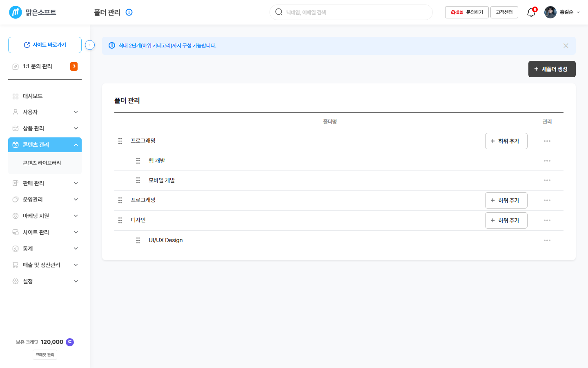This screenshot has height=368, width=588.
Task: Open 콘텐츠 라이브러리 submenu item
Action: tap(42, 163)
